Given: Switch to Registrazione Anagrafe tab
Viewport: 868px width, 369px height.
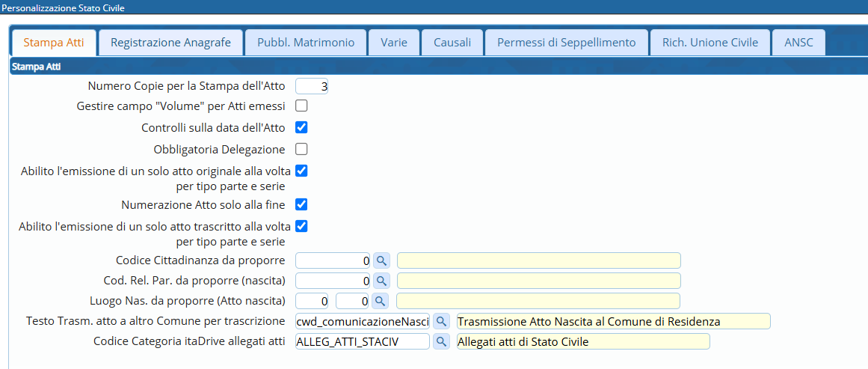Looking at the screenshot, I should coord(171,43).
